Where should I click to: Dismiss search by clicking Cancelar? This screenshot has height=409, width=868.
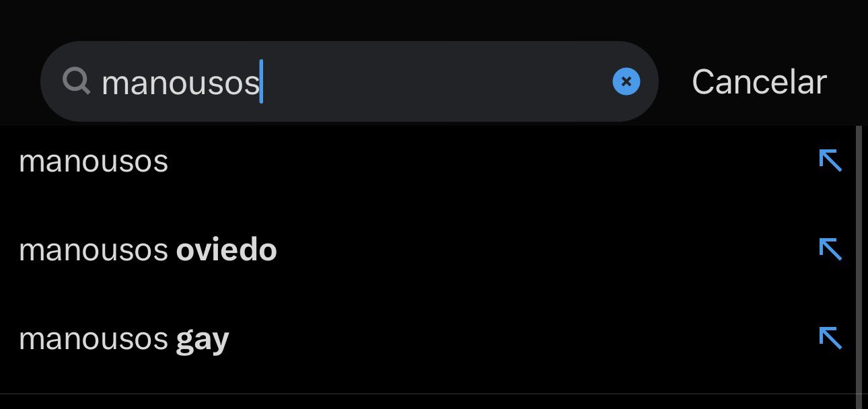758,82
